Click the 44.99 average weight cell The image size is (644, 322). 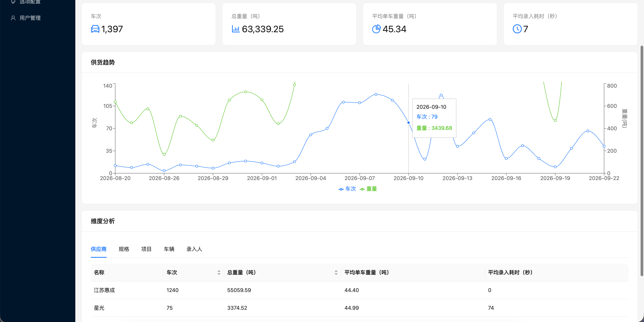pos(352,308)
